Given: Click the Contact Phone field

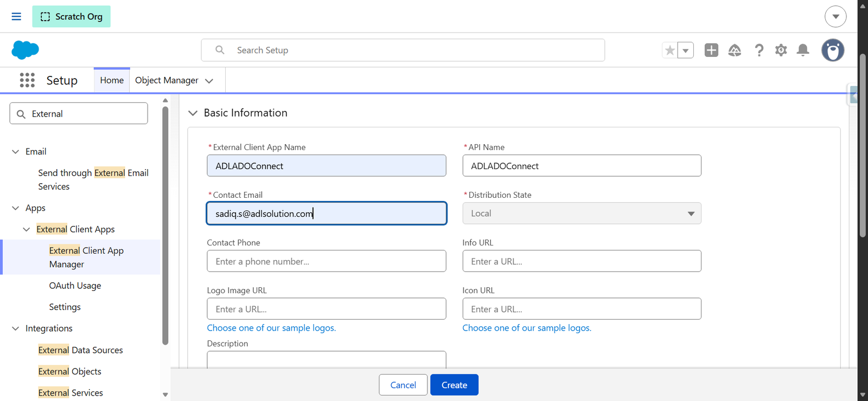Looking at the screenshot, I should point(327,261).
